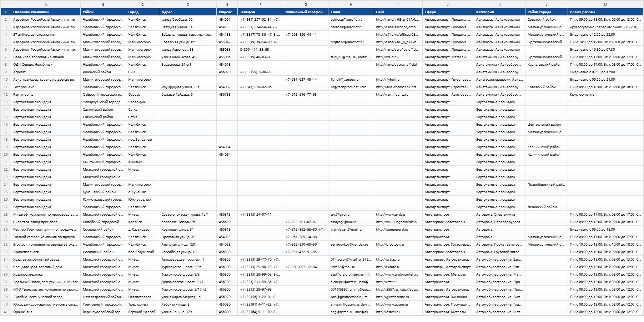Select column M header letter

[605, 4]
